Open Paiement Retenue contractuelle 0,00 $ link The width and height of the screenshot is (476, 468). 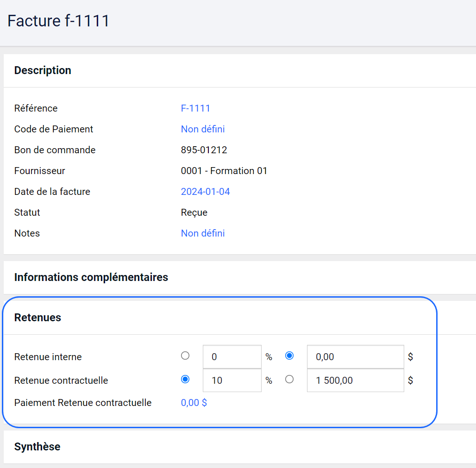point(194,403)
